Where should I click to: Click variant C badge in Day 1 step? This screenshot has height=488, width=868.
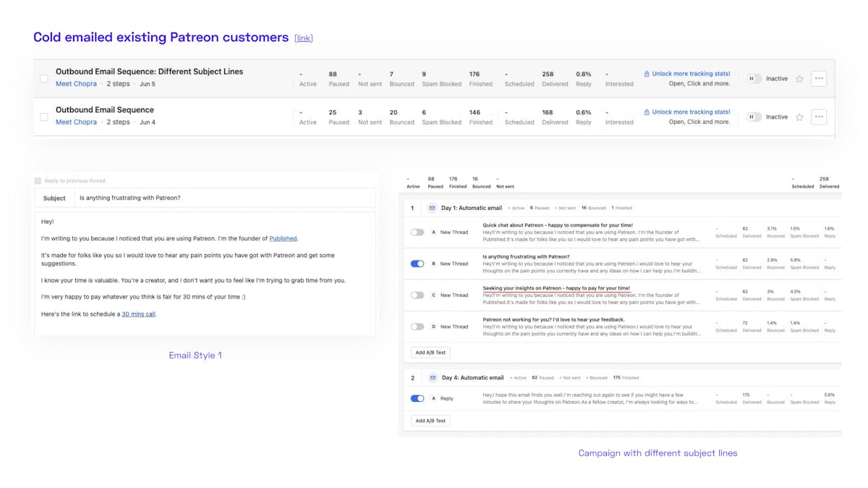click(x=434, y=295)
